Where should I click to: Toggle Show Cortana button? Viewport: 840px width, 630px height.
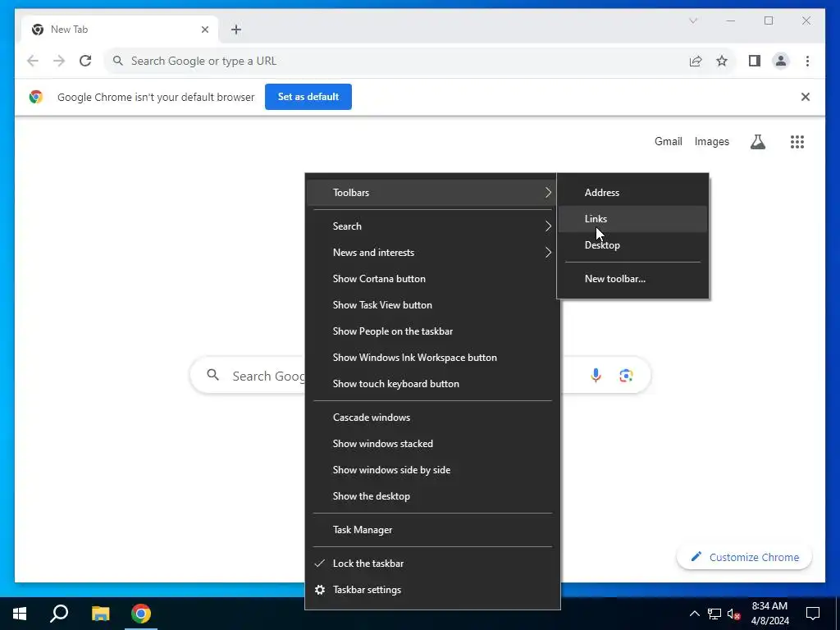432,279
